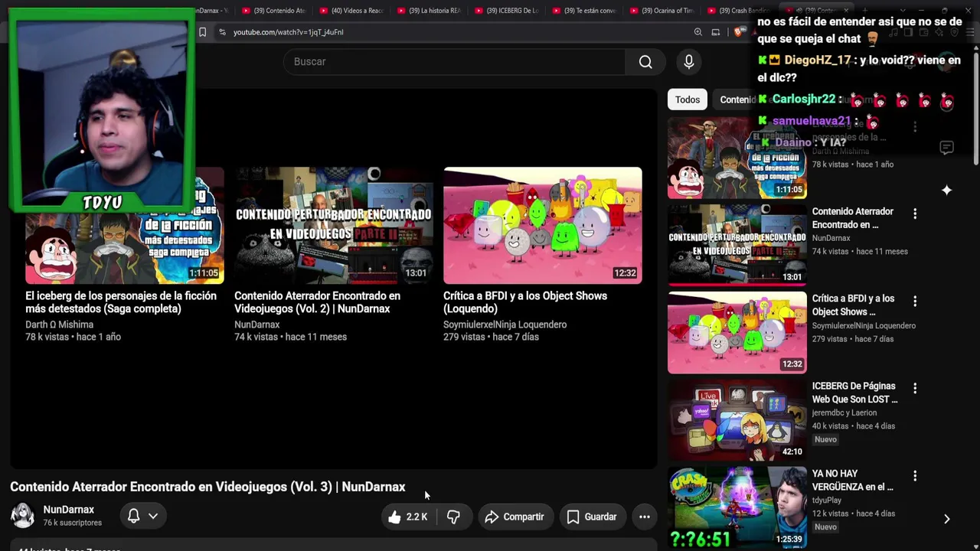Open options menu for sidebar 'Crítica a BFDI' video
Screen dimensions: 980x551
[915, 301]
